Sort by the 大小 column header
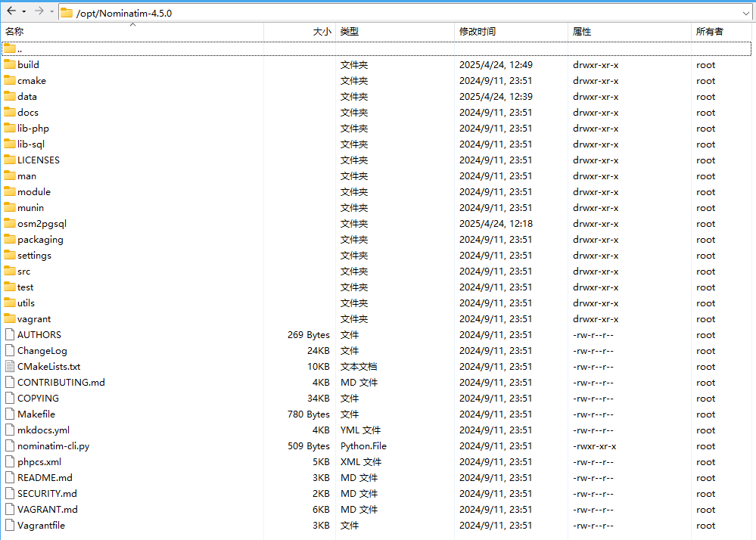The image size is (756, 540). (300, 31)
